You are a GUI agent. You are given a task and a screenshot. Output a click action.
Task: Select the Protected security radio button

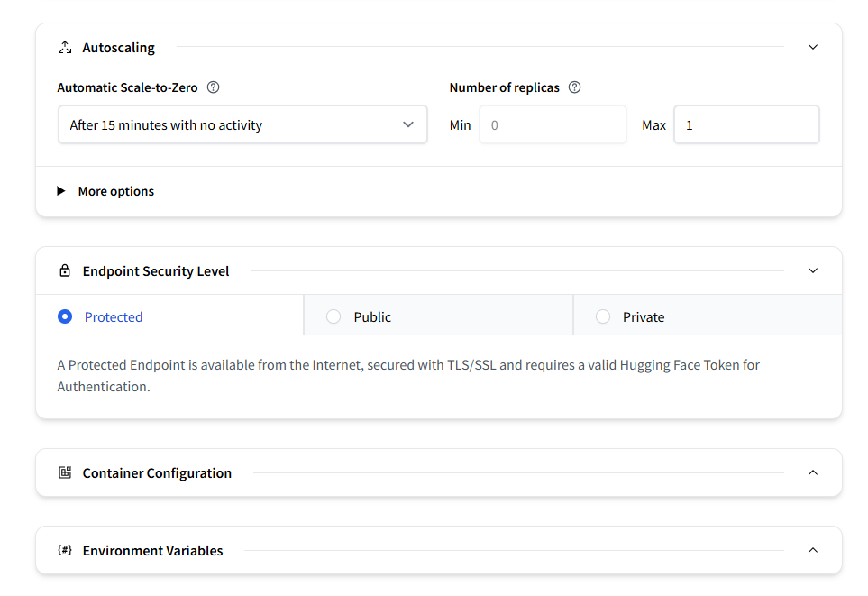coord(65,316)
